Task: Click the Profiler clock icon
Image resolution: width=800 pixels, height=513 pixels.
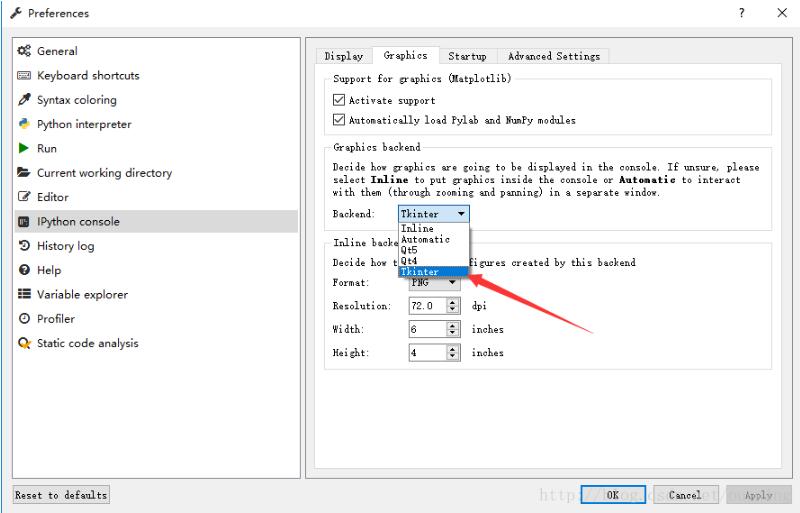Action: [x=24, y=319]
